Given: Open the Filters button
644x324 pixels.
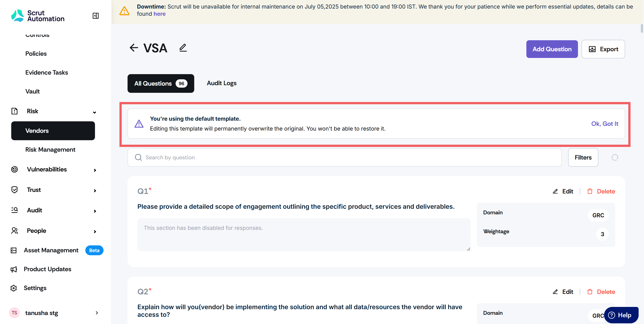Looking at the screenshot, I should pos(583,157).
